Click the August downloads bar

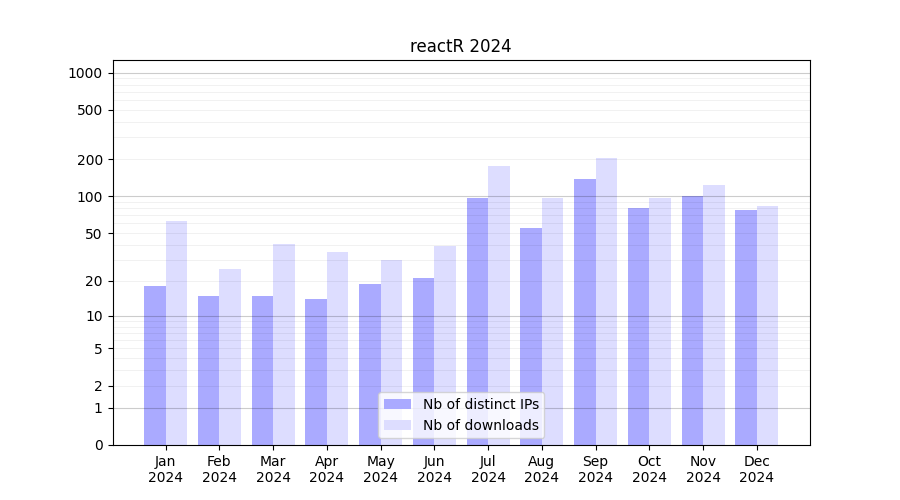(552, 321)
